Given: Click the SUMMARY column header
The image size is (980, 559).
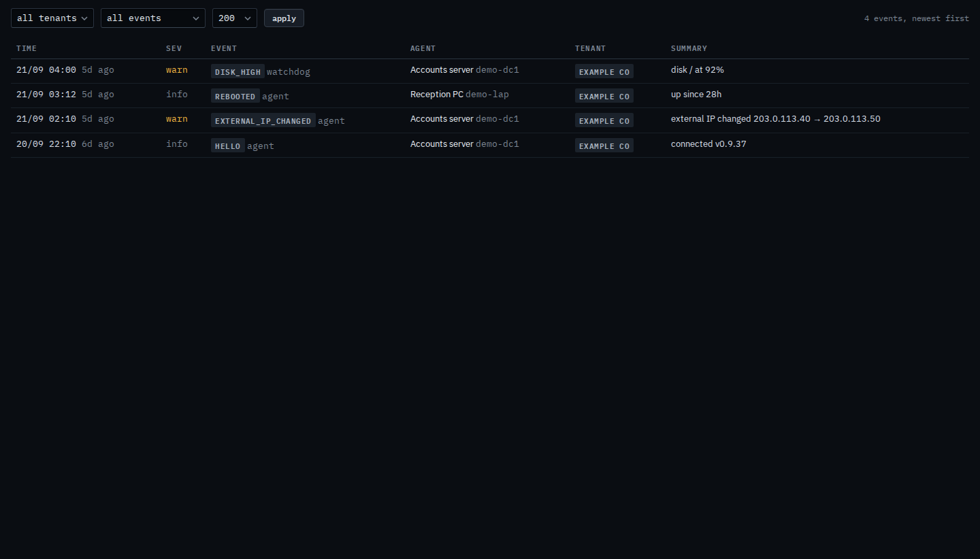Looking at the screenshot, I should (x=689, y=48).
